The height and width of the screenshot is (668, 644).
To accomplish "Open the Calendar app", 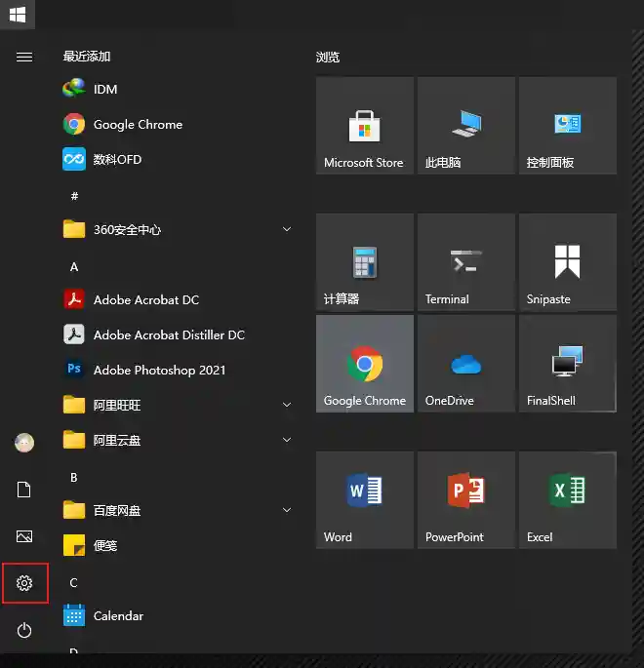I will 178,615.
